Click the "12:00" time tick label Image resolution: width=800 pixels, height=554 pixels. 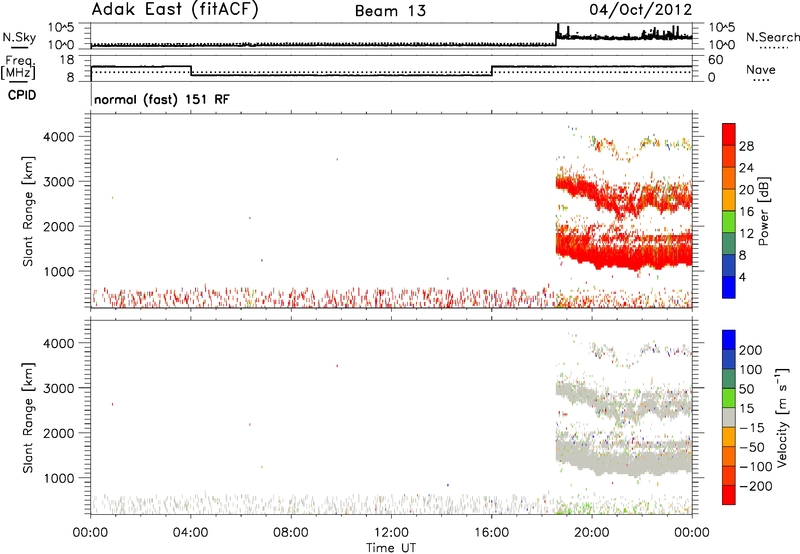tap(391, 533)
